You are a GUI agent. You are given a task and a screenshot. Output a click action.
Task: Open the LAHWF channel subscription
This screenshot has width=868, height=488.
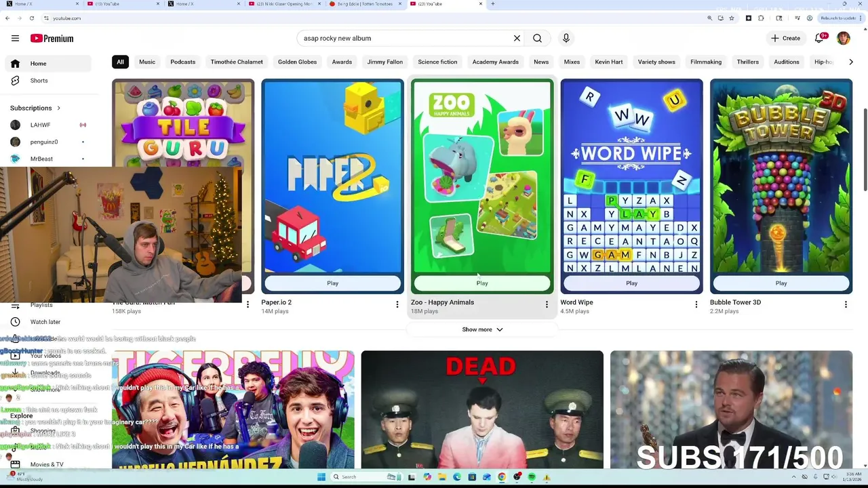(47, 125)
